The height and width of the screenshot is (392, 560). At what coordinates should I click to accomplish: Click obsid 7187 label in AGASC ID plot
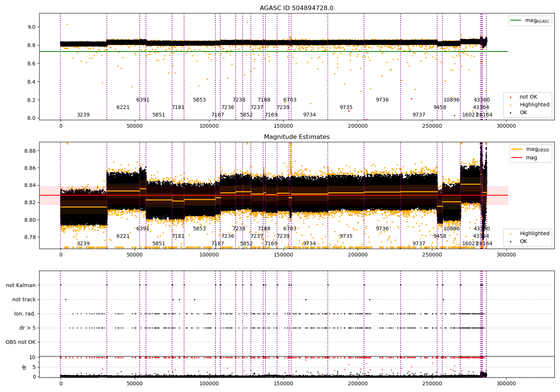click(x=218, y=115)
